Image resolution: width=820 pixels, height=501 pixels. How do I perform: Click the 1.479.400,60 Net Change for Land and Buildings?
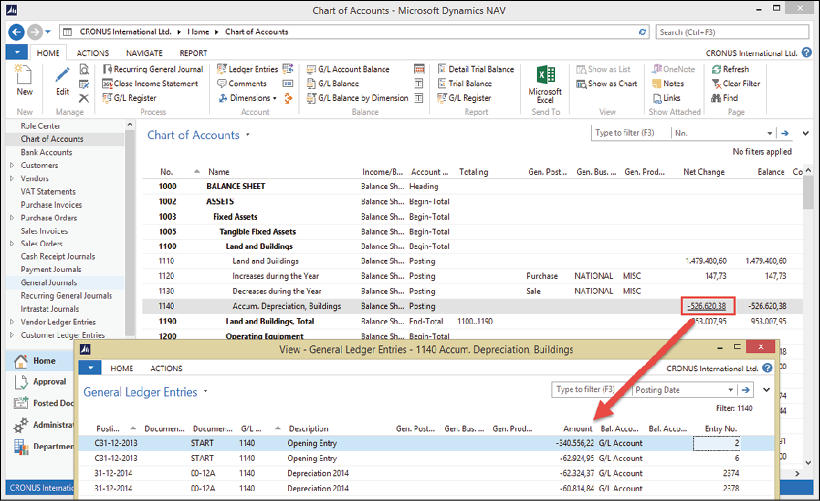click(x=706, y=261)
